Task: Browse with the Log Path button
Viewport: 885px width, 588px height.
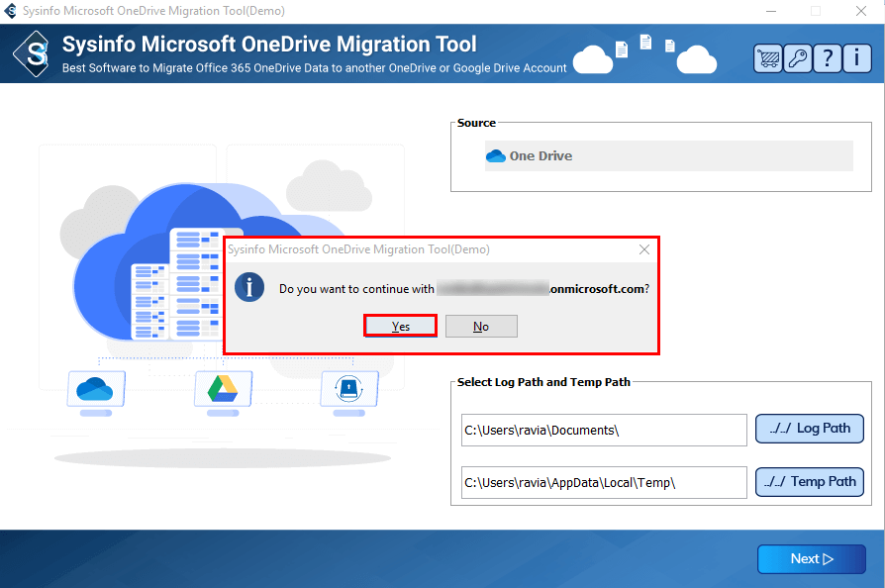Action: pos(810,429)
